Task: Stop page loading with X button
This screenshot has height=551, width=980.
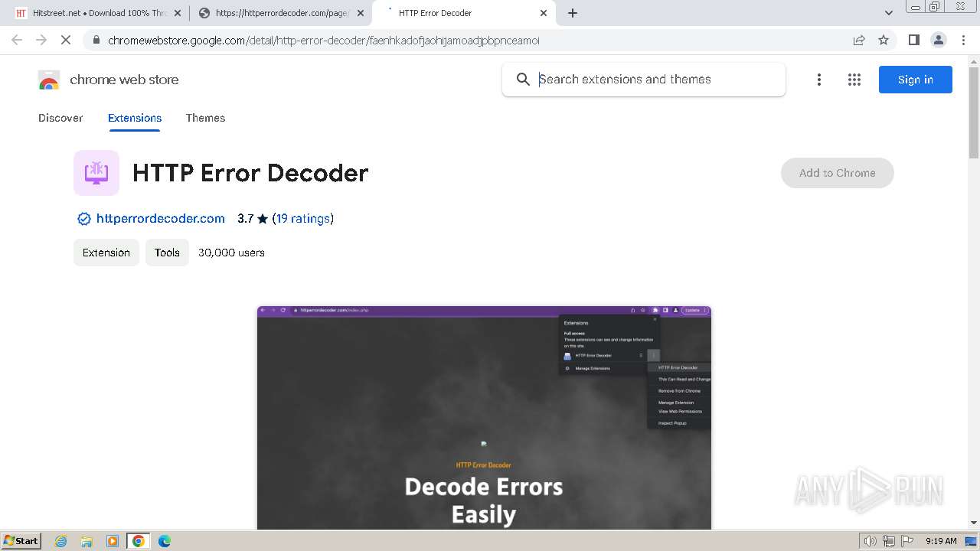Action: (x=66, y=40)
